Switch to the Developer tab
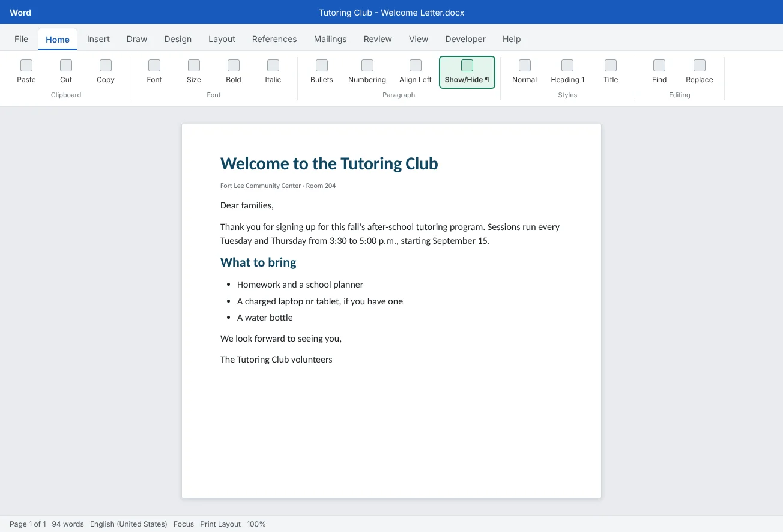This screenshot has width=783, height=532. 465,39
